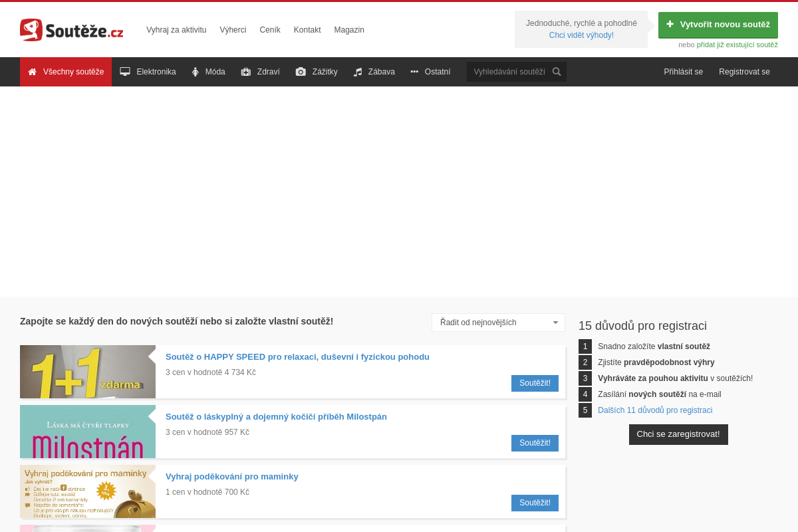Click the text 3 cen v hodnotě 957 Kč
This screenshot has width=798, height=532.
coord(207,432)
